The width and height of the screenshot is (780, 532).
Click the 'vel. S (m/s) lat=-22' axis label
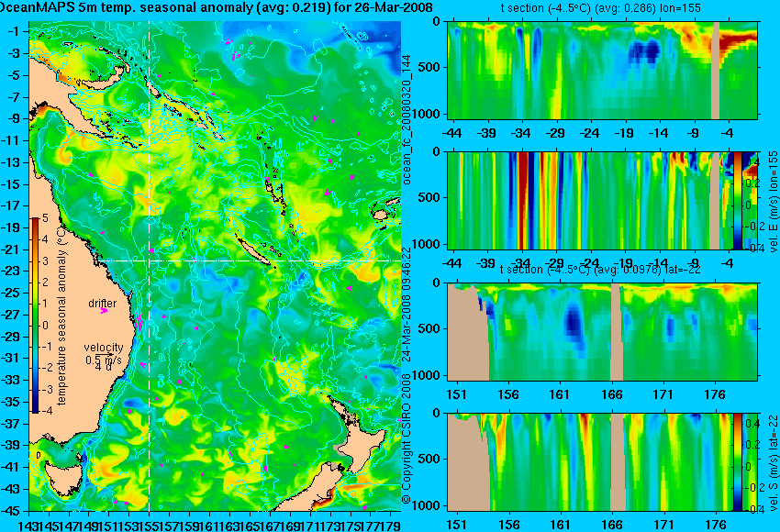click(x=774, y=462)
